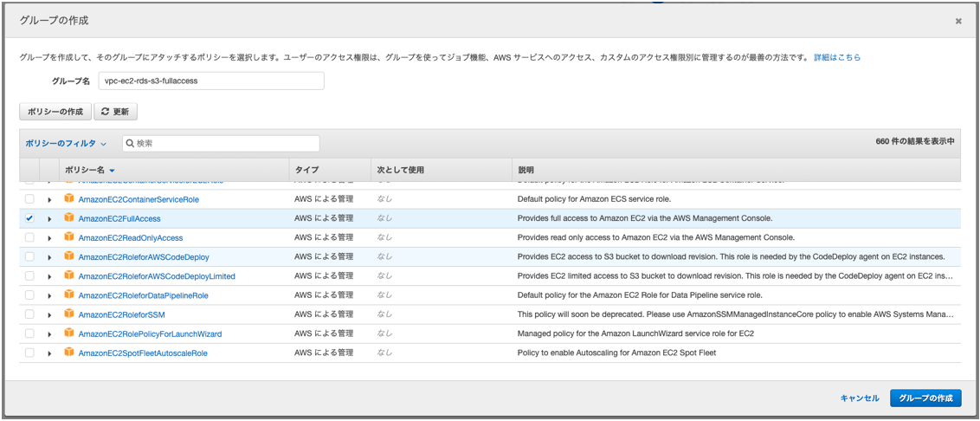Check the AmazonEC2ContainerServiceRole checkbox
This screenshot has width=980, height=421.
click(29, 199)
